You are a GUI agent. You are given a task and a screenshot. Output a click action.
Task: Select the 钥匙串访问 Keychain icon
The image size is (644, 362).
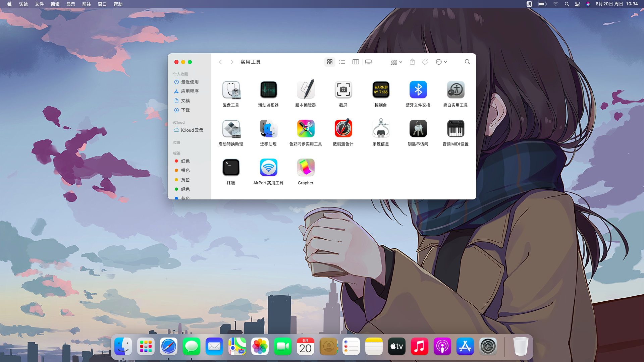pos(418,129)
